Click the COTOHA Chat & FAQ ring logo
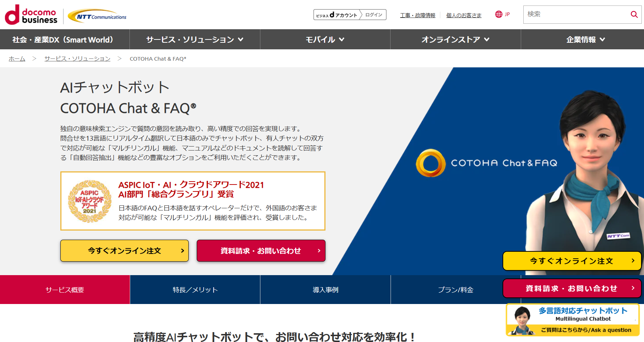This screenshot has width=644, height=342. point(431,163)
